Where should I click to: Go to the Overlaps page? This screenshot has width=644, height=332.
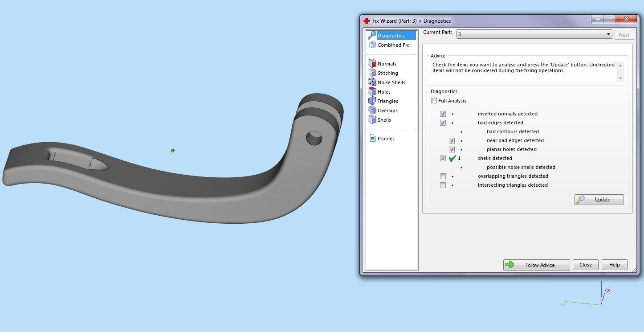click(x=387, y=111)
